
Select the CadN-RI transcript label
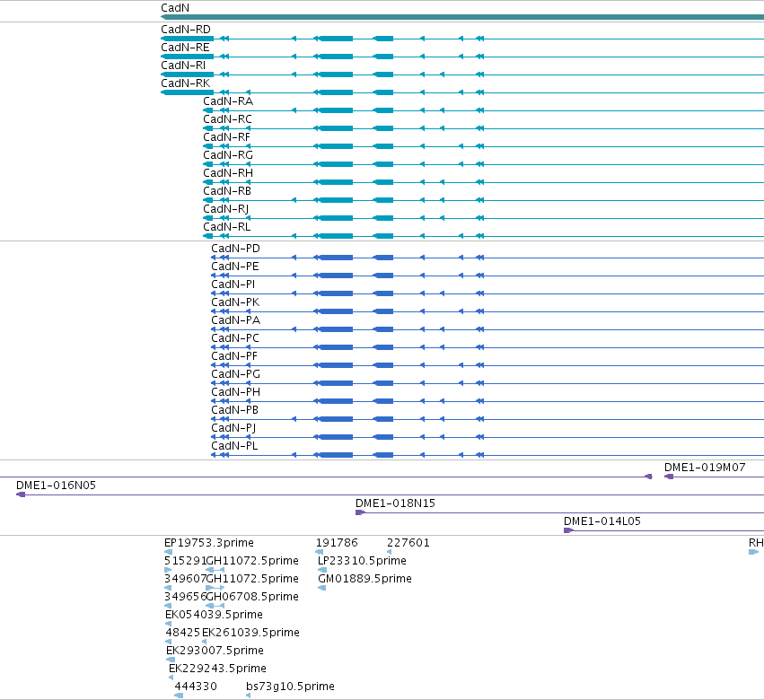tap(183, 66)
